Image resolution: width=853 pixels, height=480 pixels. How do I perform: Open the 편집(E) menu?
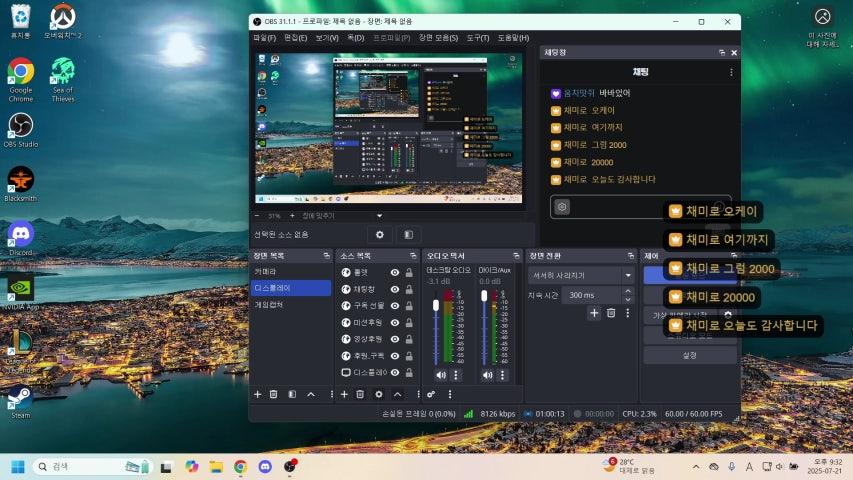pyautogui.click(x=295, y=38)
